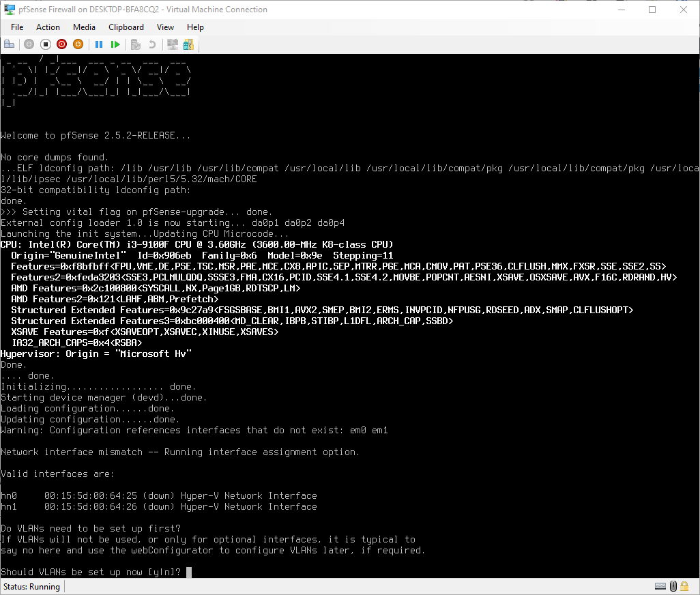Click the 'No core dumps found.' line
The width and height of the screenshot is (700, 595).
(x=55, y=158)
